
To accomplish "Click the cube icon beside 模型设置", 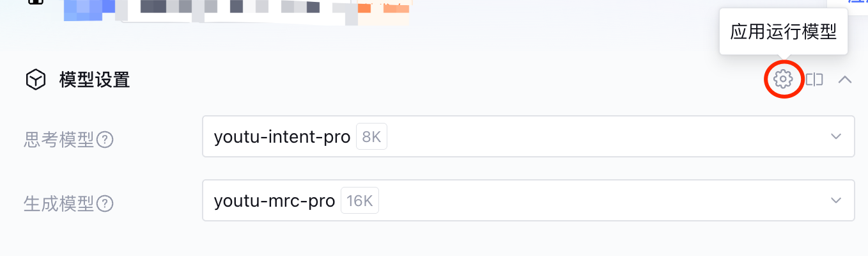I will (x=35, y=80).
